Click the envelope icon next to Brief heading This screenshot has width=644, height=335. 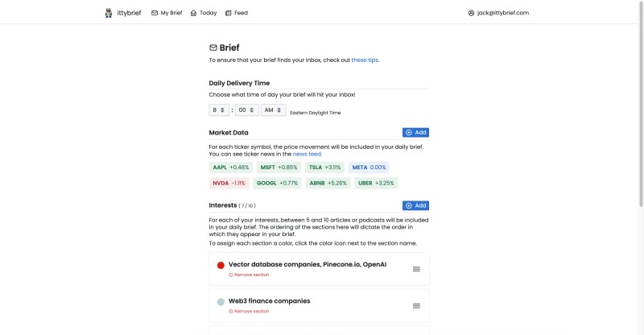point(213,48)
